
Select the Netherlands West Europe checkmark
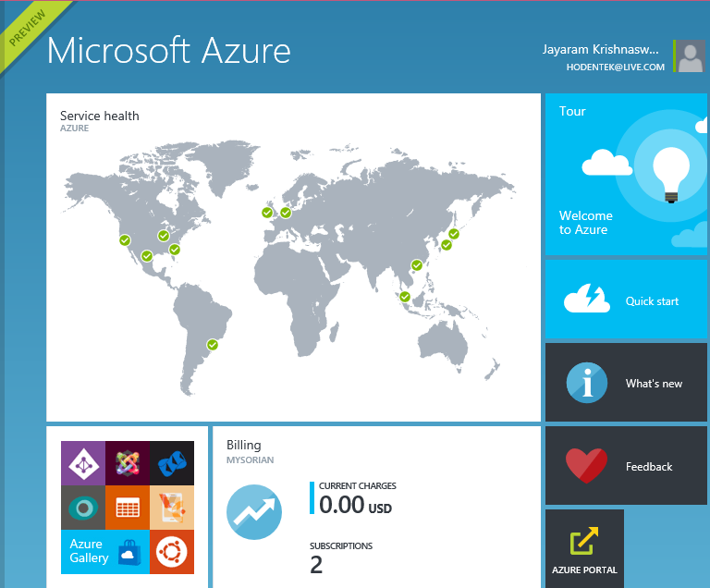[286, 213]
